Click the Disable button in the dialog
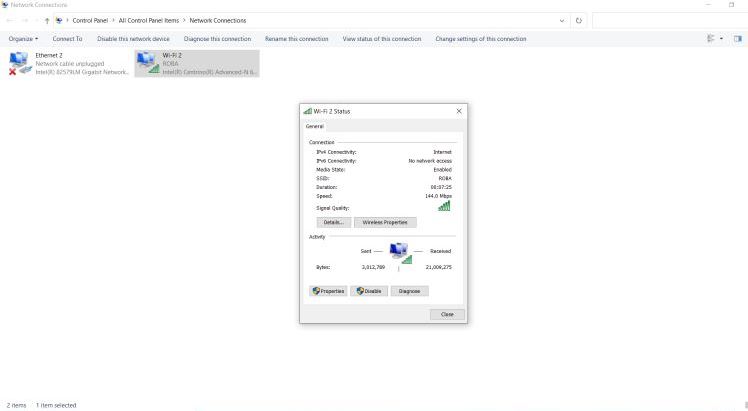This screenshot has width=748, height=411. point(369,291)
